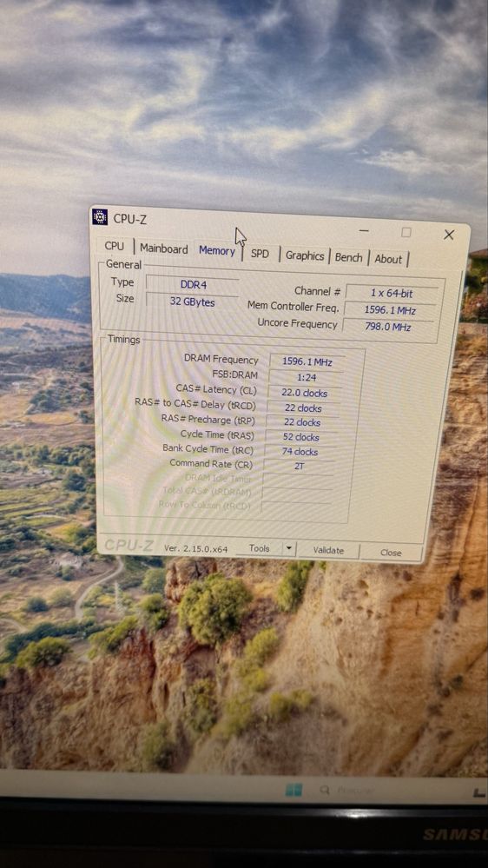The height and width of the screenshot is (868, 488).
Task: Select the Memory tab
Action: [x=217, y=251]
